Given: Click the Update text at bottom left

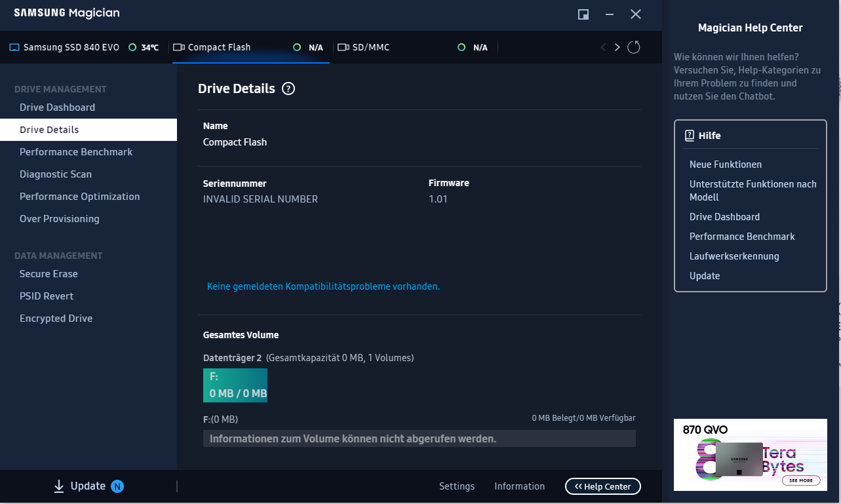Looking at the screenshot, I should tap(88, 486).
